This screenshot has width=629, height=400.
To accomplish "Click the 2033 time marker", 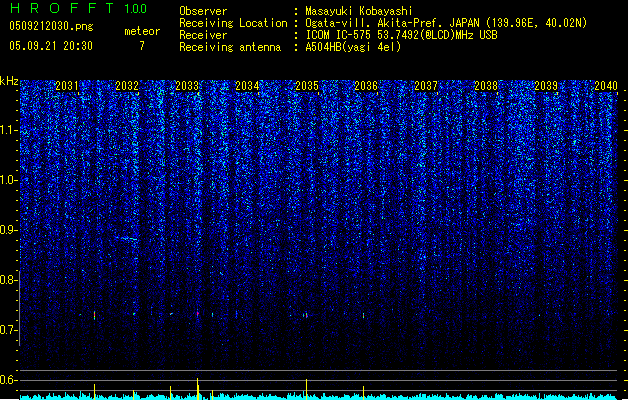I will point(187,86).
